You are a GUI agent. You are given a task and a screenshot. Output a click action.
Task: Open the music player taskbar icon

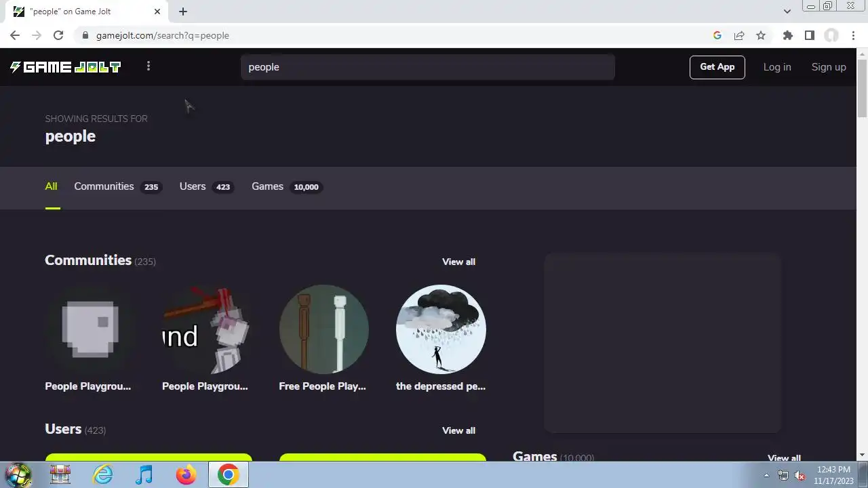point(144,474)
